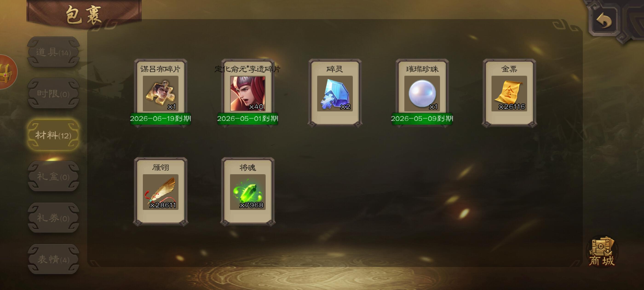This screenshot has height=290, width=644.
Task: Select the 碎灵 blue crystal item
Action: pyautogui.click(x=335, y=93)
